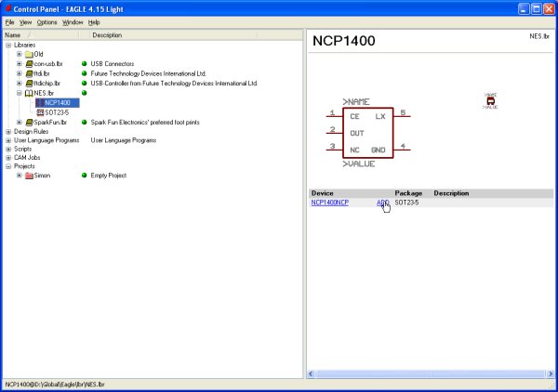
Task: Collapse the NES.lbr library
Action: pyautogui.click(x=20, y=93)
